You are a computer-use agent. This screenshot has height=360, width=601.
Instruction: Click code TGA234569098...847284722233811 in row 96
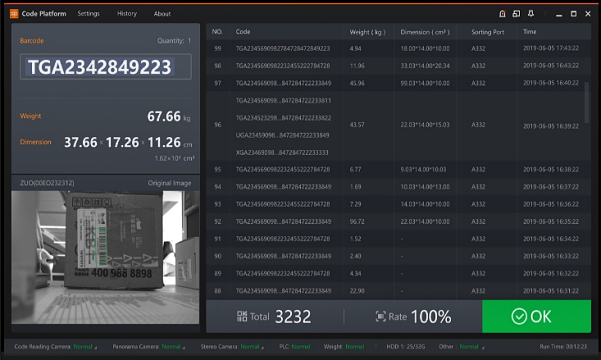[x=283, y=100]
